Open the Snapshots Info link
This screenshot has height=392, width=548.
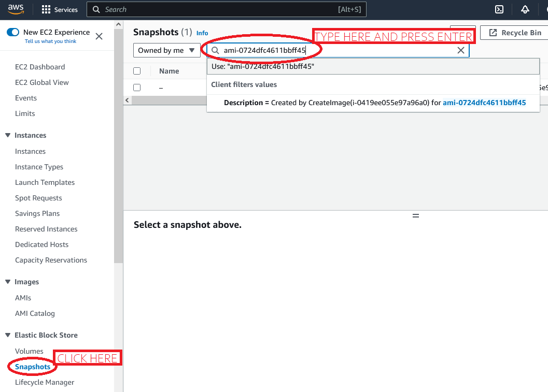click(x=202, y=33)
